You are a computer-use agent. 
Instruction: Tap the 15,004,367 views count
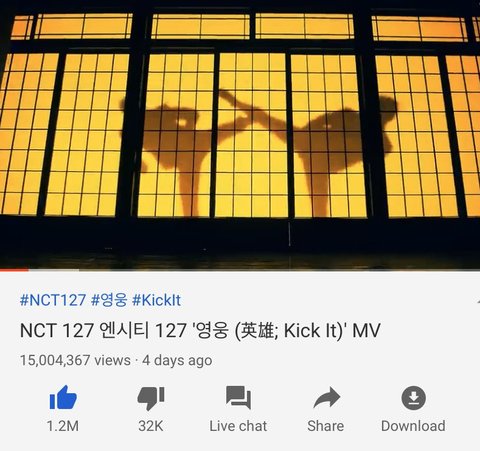pyautogui.click(x=75, y=360)
